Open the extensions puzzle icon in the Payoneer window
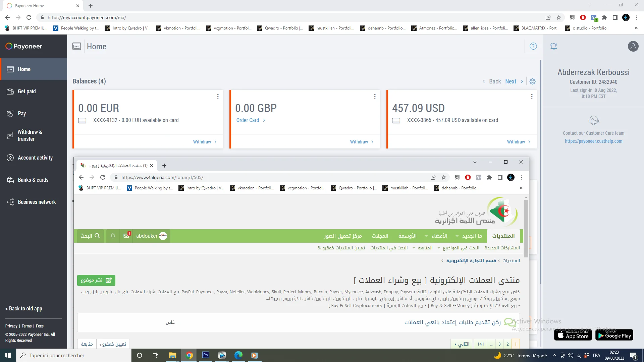Image resolution: width=644 pixels, height=362 pixels. (604, 17)
